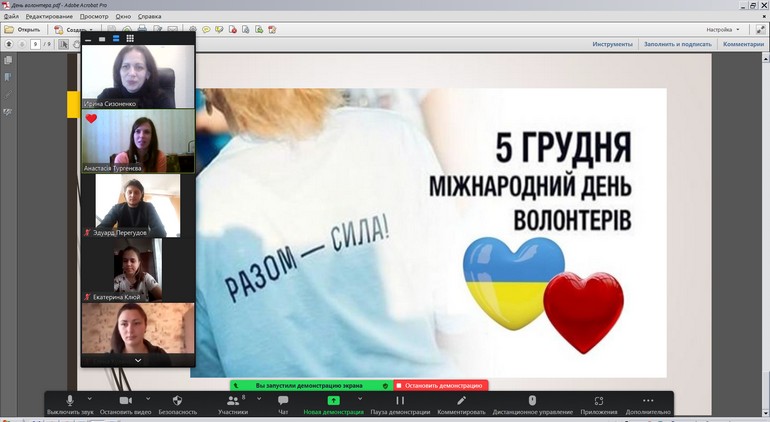Open Remote control (Дистанционное управление)
770x422 pixels.
tap(532, 405)
